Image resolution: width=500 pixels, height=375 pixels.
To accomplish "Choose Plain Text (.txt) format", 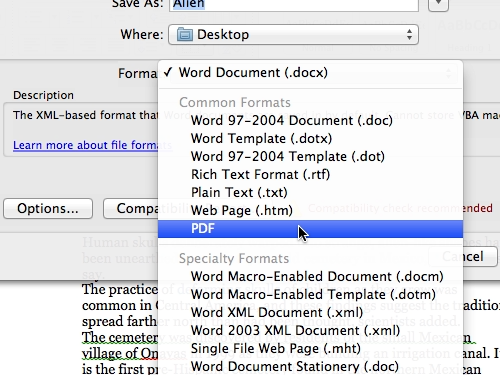I will point(310,192).
